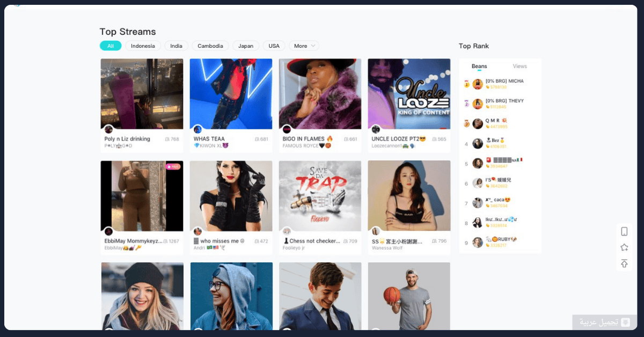Click the back-to-top arrow icon

(624, 263)
